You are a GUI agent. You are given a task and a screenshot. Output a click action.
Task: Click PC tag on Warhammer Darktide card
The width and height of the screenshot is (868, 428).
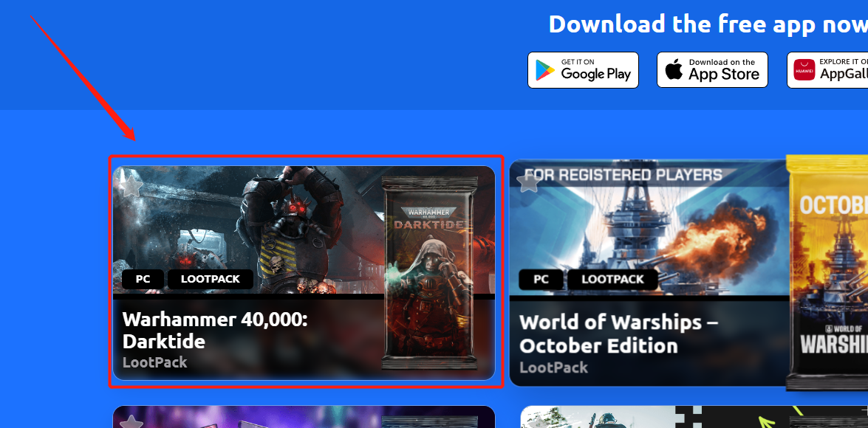coord(143,279)
